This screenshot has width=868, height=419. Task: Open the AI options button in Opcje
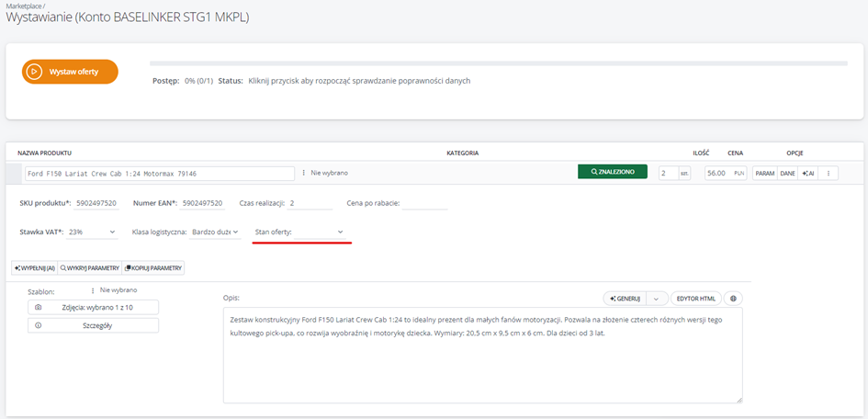pyautogui.click(x=808, y=173)
